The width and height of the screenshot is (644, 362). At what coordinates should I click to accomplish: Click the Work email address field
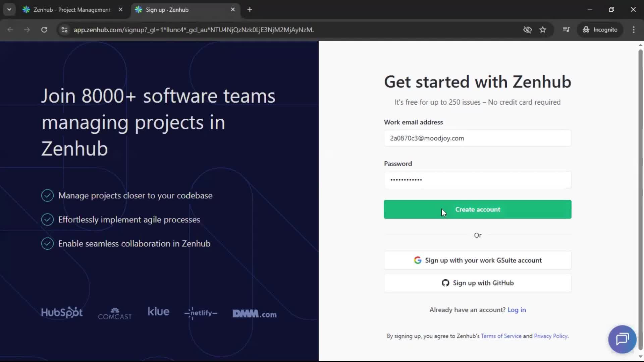click(478, 138)
